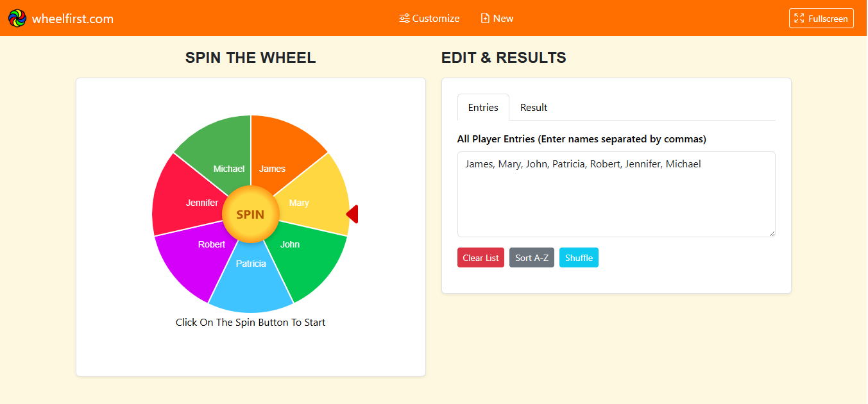Click the 'EDIT & RESULTS' heading
The width and height of the screenshot is (868, 404).
pyautogui.click(x=504, y=58)
